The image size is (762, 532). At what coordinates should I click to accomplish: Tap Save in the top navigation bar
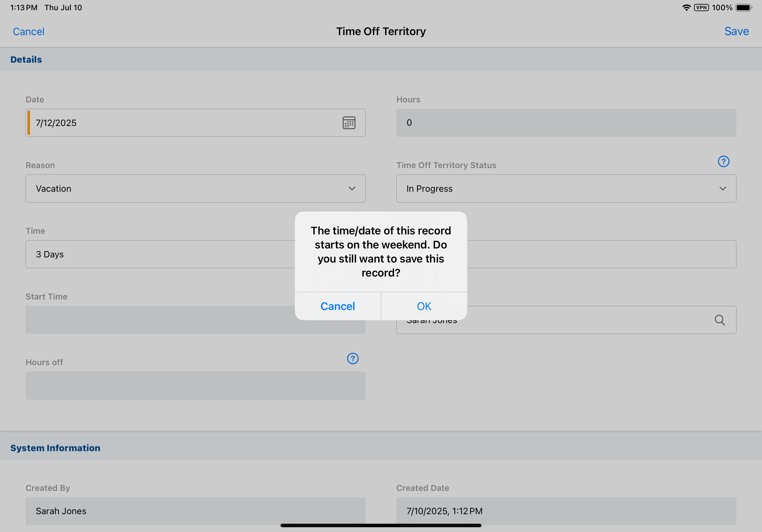(736, 31)
